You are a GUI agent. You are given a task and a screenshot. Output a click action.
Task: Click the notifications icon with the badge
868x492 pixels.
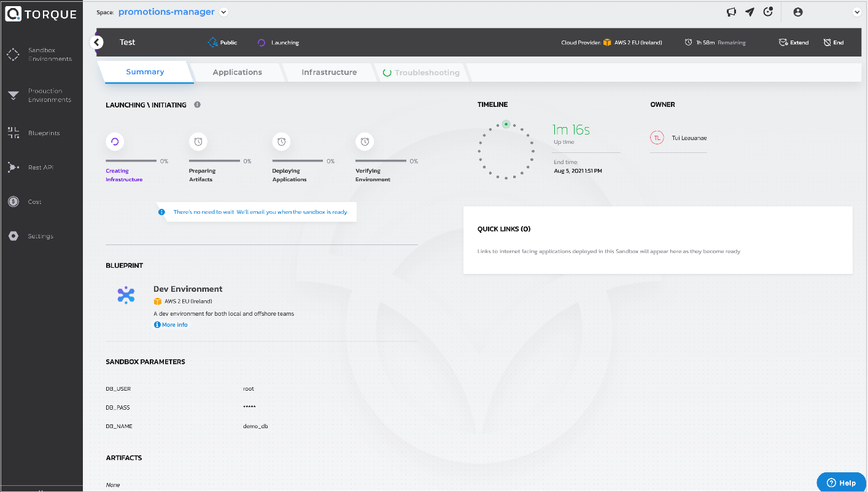pyautogui.click(x=768, y=11)
